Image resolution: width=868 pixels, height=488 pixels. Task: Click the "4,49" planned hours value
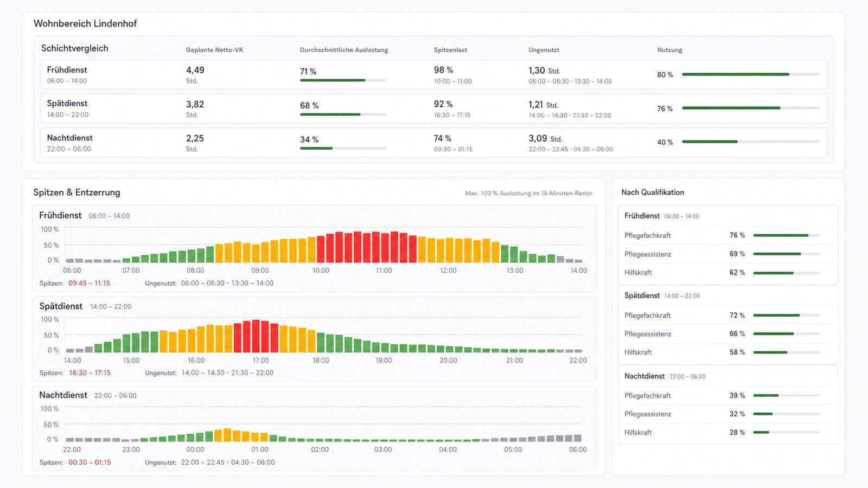point(195,70)
